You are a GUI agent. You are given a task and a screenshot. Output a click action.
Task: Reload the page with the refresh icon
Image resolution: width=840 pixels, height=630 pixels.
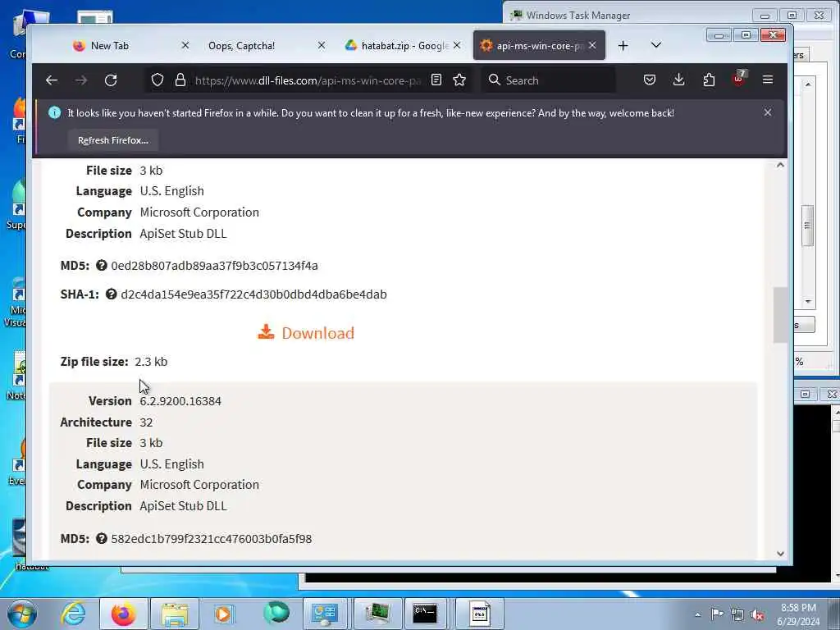click(x=111, y=80)
